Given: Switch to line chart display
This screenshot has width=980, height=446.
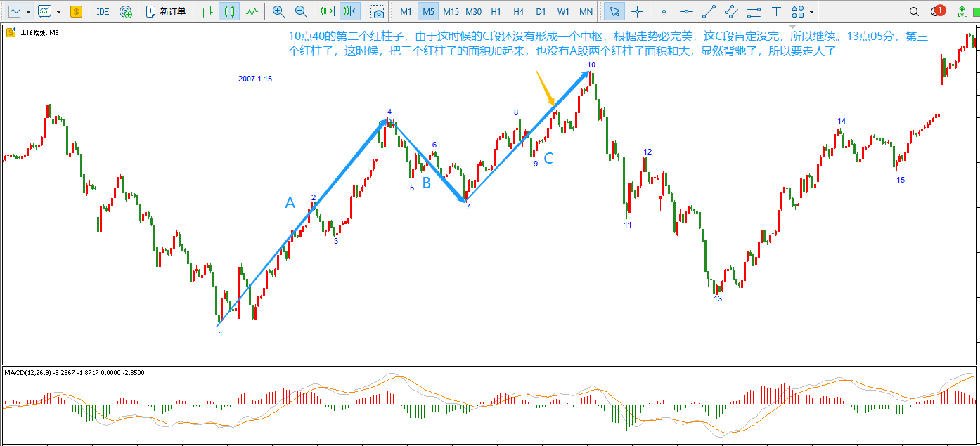Looking at the screenshot, I should coord(251,11).
